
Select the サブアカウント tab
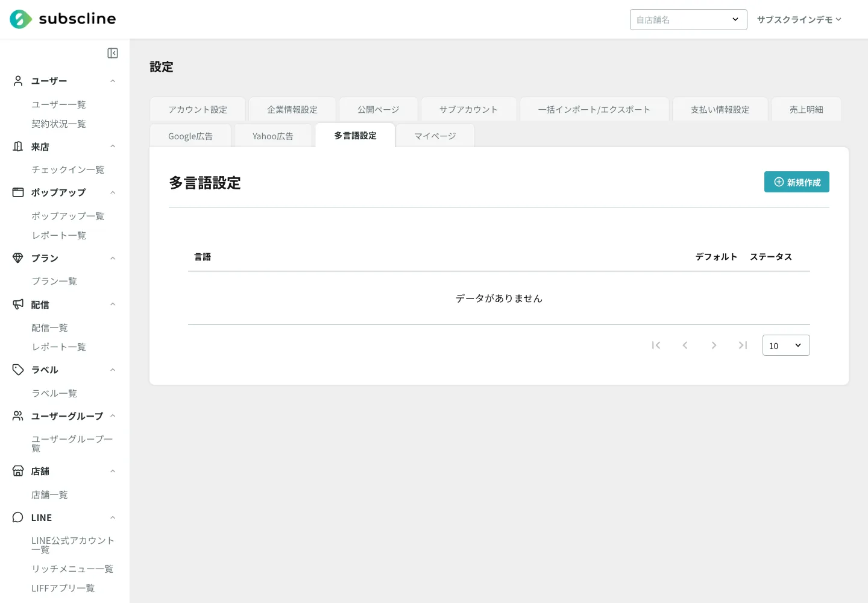(469, 109)
